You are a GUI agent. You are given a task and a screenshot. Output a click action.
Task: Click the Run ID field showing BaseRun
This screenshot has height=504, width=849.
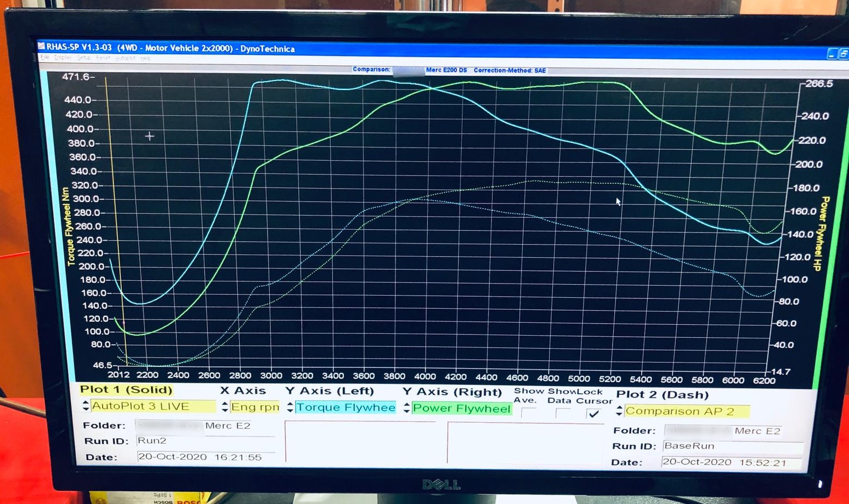[732, 446]
